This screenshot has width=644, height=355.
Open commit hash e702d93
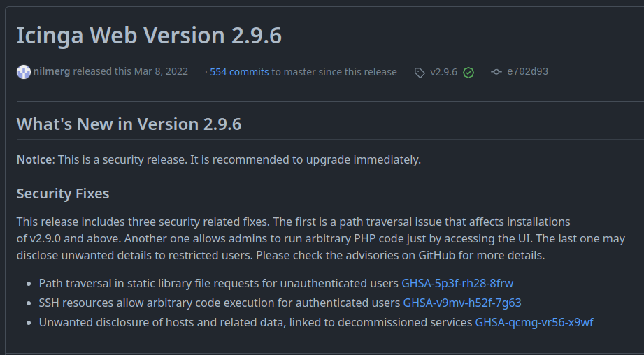(527, 72)
